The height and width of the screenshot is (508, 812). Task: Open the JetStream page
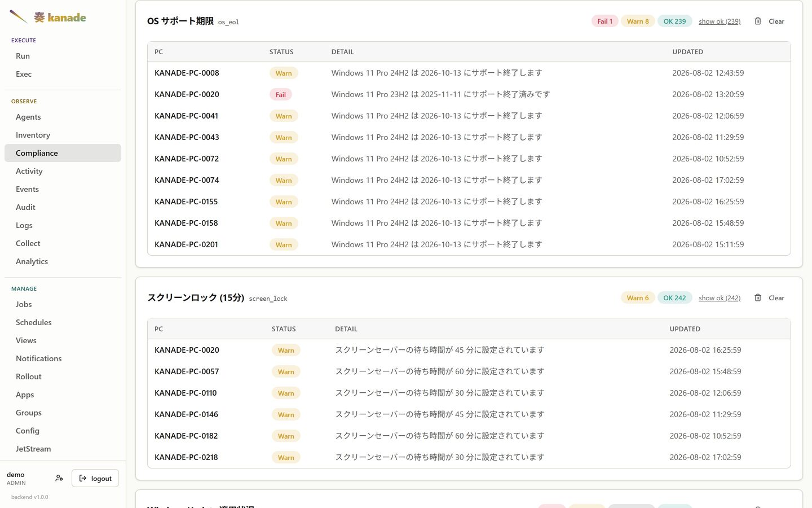click(x=63, y=449)
